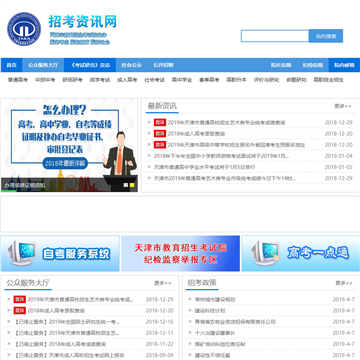Image resolution: width=360 pixels, height=360 pixels.
Task: Click the 站内搜索 search button
Action: tap(326, 36)
